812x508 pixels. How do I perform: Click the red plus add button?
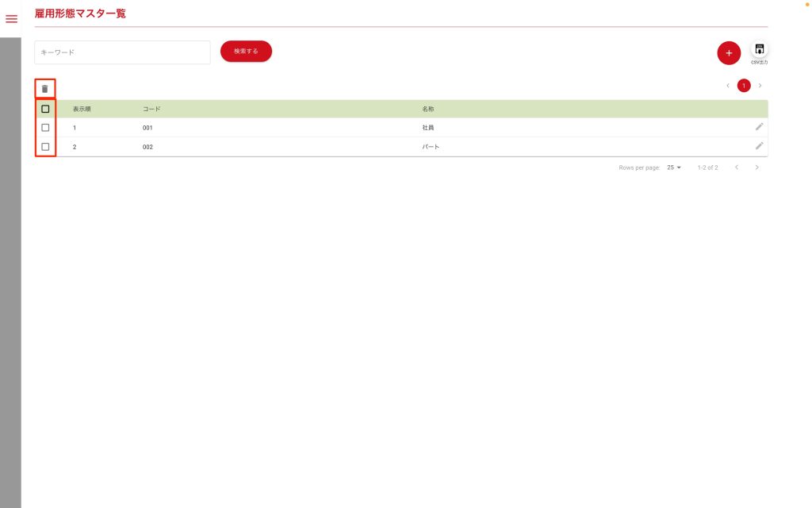coord(729,52)
